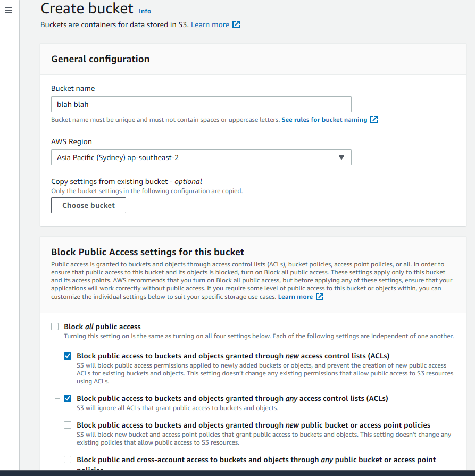Uncheck block access through any ACLs

tap(68, 398)
